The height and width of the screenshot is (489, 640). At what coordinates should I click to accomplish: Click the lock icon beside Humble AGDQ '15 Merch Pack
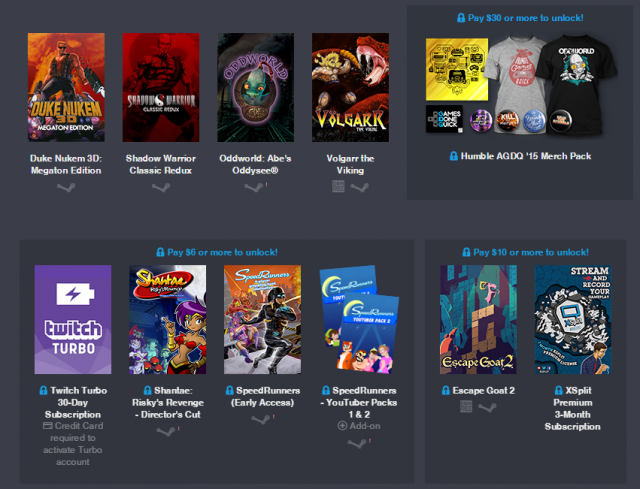(454, 156)
